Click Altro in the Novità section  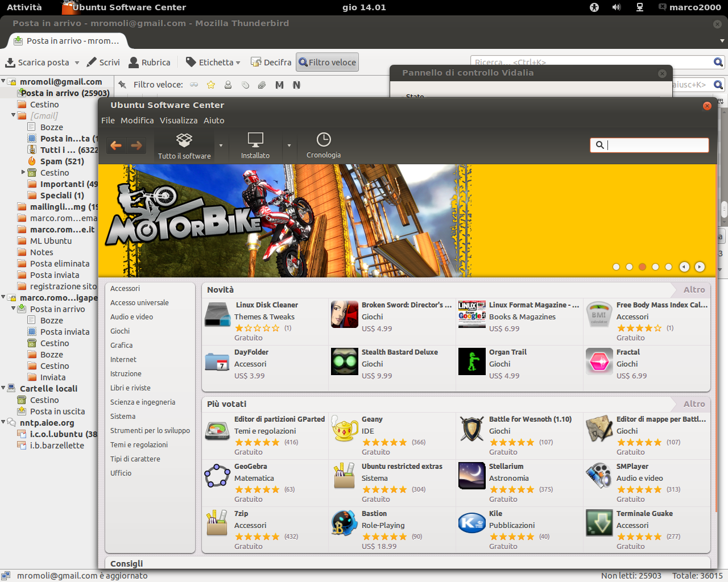point(694,290)
